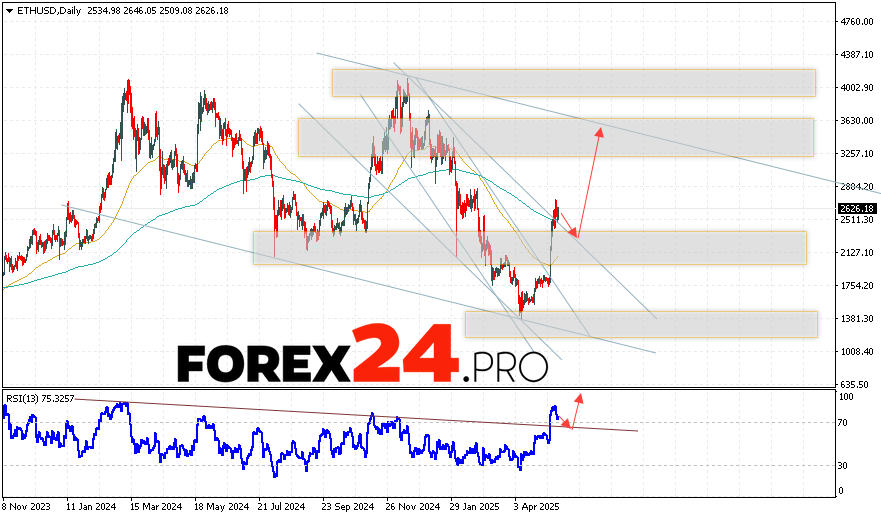
Task: Click the 8 Nov 2023 date label
Action: [x=28, y=506]
